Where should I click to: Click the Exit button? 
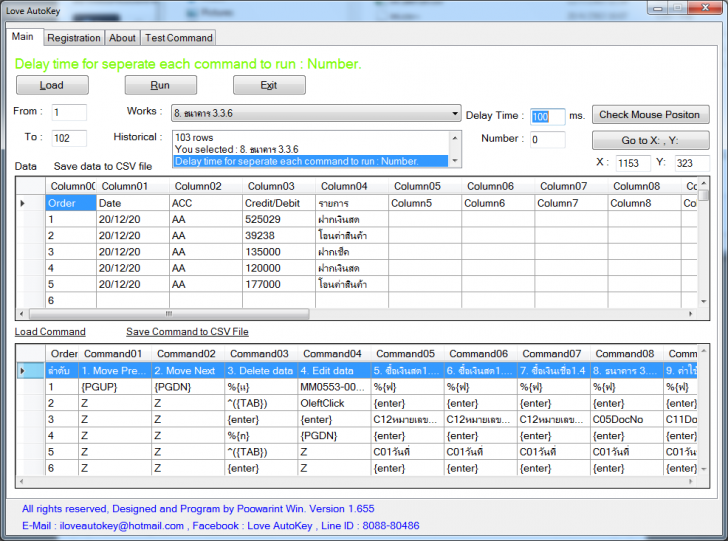[269, 85]
